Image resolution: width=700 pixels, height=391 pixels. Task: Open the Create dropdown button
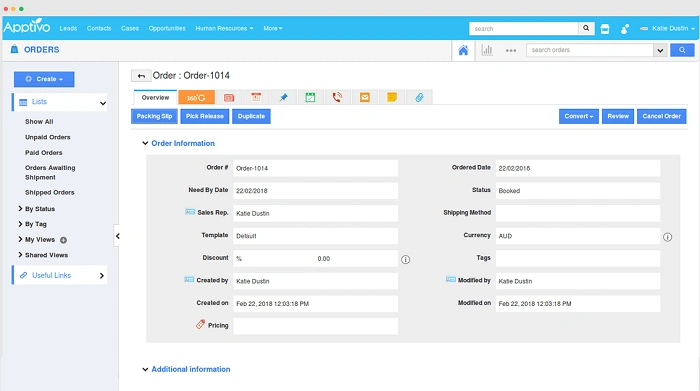(44, 79)
